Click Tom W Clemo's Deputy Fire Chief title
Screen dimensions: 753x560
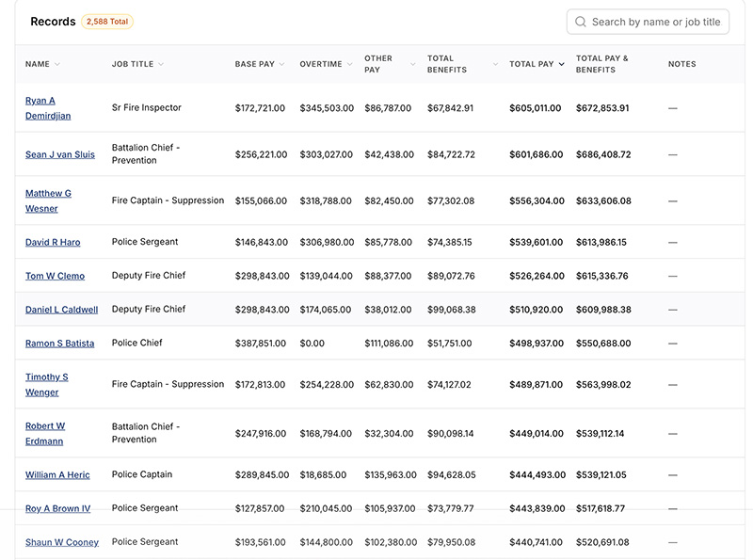[x=149, y=275]
